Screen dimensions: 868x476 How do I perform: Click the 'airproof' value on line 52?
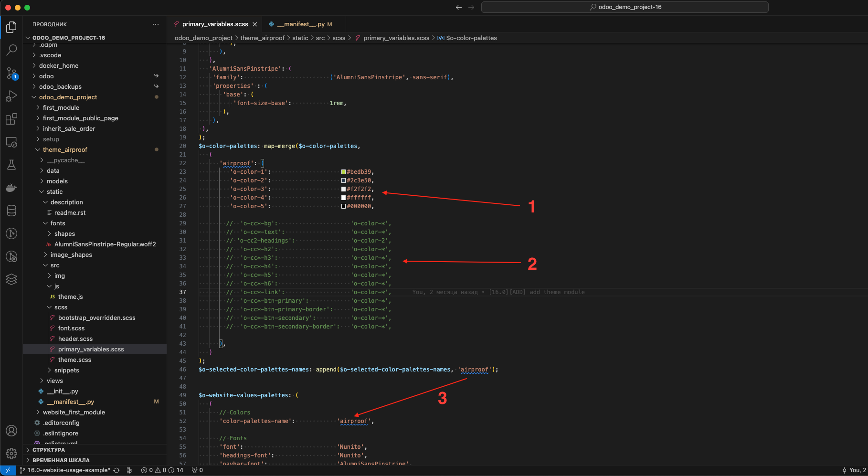point(354,421)
